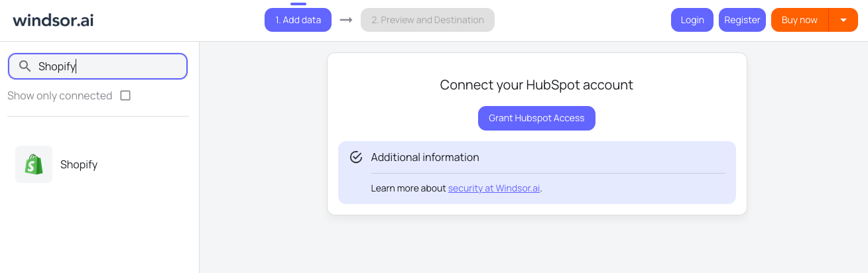Viewport: 868px width, 273px height.
Task: Open the security at Windsor.ai link
Action: pyautogui.click(x=494, y=188)
